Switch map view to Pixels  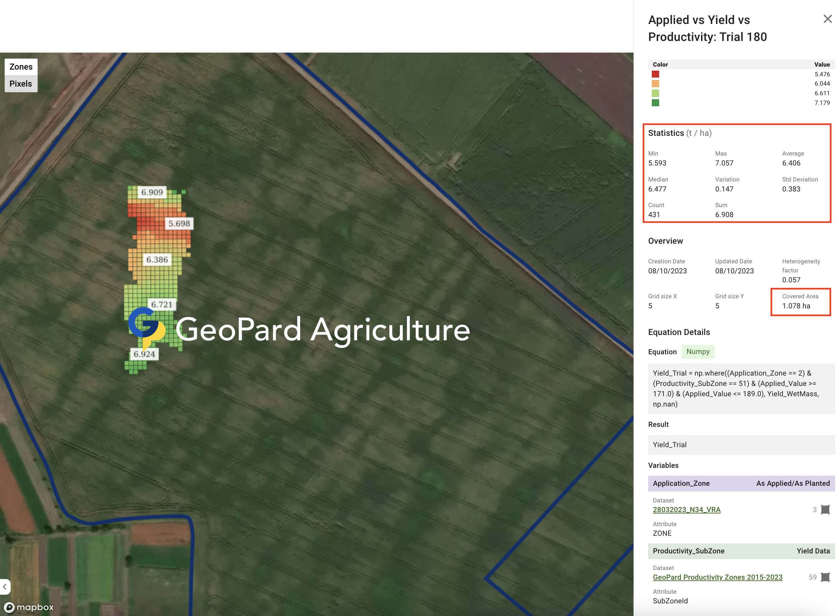tap(21, 84)
